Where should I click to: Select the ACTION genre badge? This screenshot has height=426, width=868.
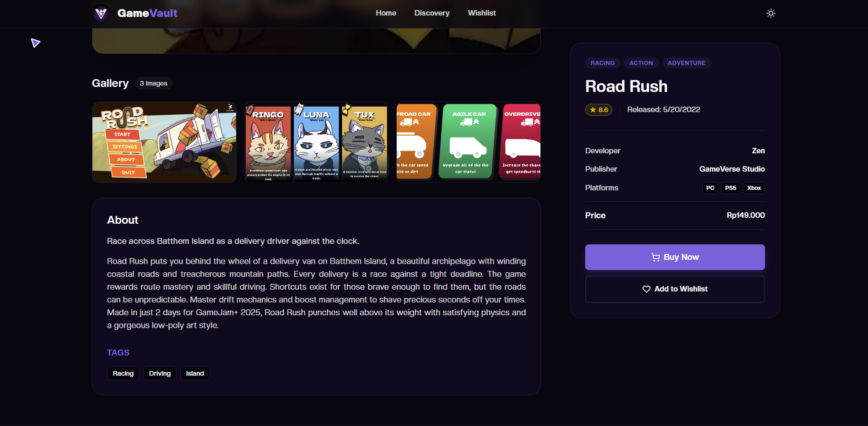[x=641, y=63]
